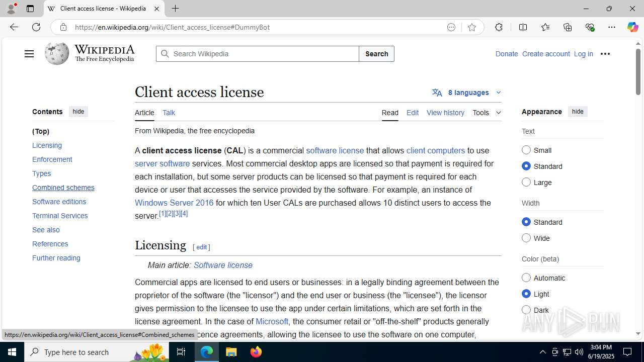Select Small text size
644x362 pixels.
tap(526, 150)
